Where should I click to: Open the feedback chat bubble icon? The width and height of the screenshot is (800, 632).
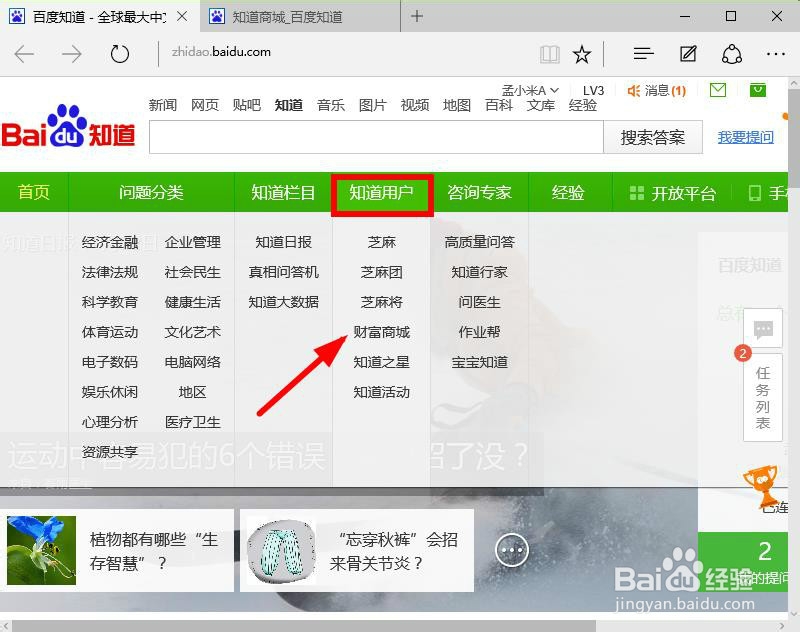(x=763, y=329)
